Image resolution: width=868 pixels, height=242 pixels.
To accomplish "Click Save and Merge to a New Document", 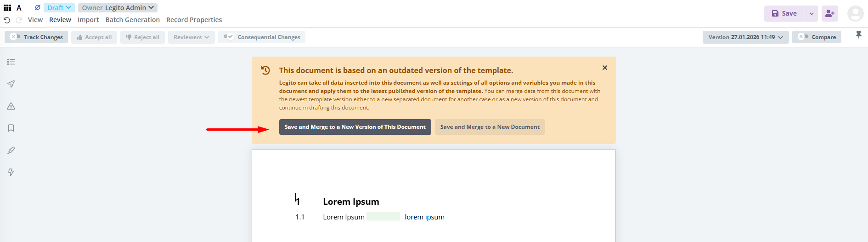I will 490,127.
